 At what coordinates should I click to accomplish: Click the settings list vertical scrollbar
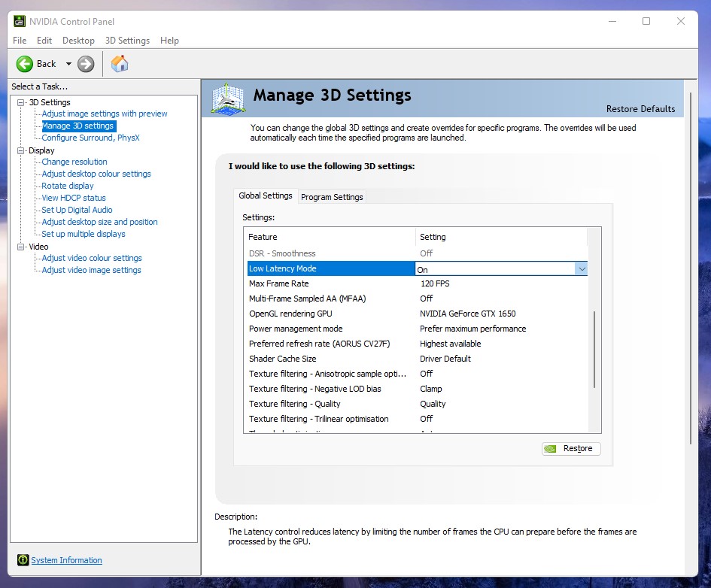(x=594, y=349)
